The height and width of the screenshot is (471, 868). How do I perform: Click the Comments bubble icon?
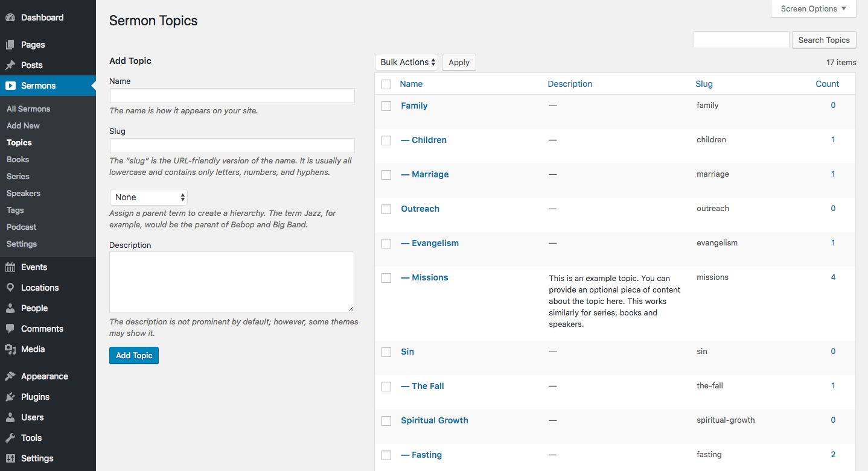point(10,329)
